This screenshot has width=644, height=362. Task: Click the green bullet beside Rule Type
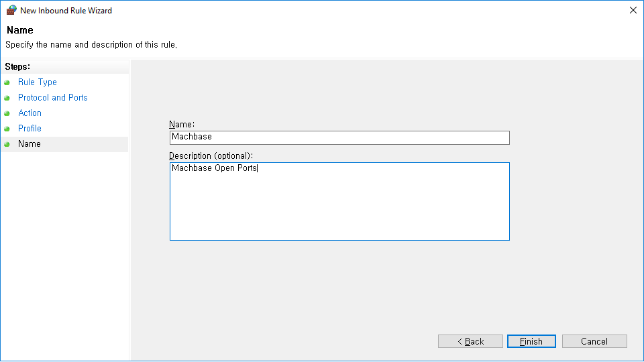(7, 82)
